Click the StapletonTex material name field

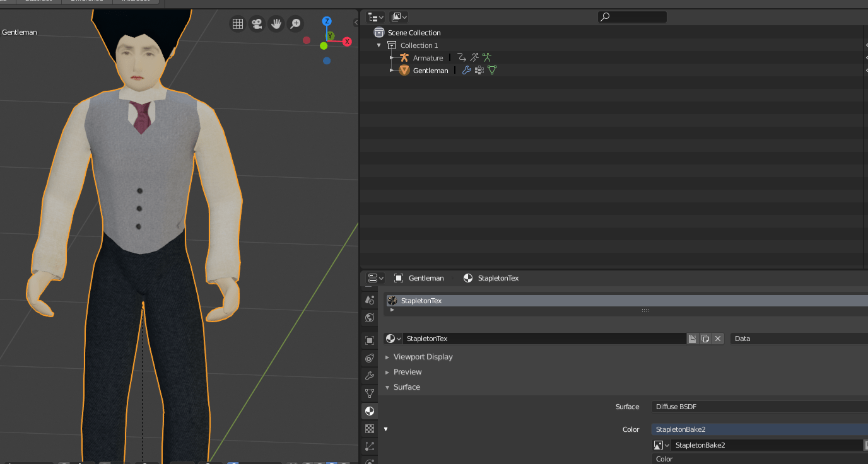(x=545, y=339)
